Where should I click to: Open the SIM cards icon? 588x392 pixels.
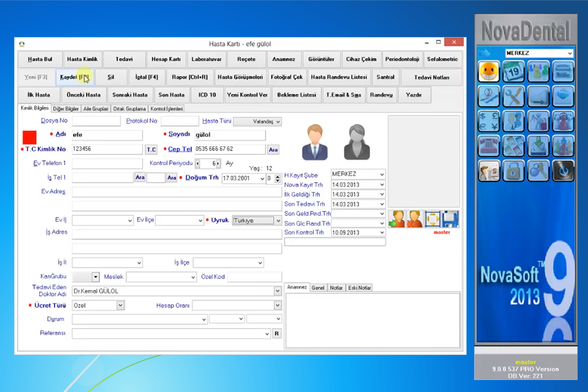[x=514, y=146]
